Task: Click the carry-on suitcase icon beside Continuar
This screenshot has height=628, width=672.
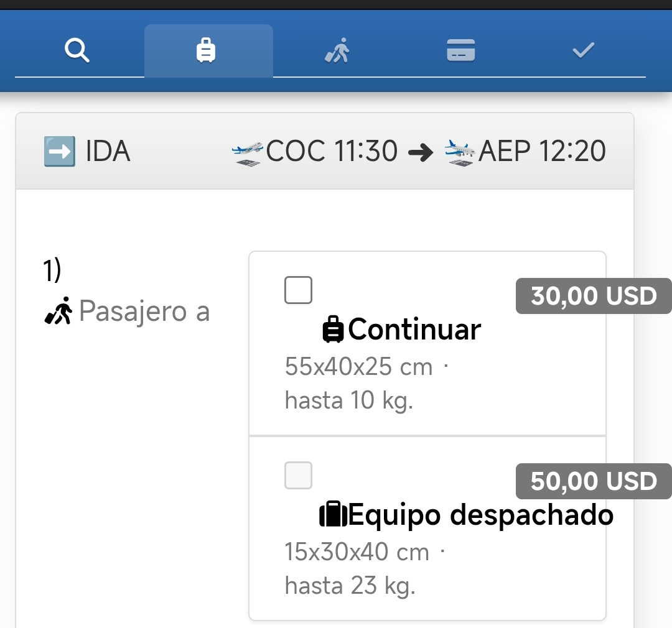Action: tap(334, 330)
